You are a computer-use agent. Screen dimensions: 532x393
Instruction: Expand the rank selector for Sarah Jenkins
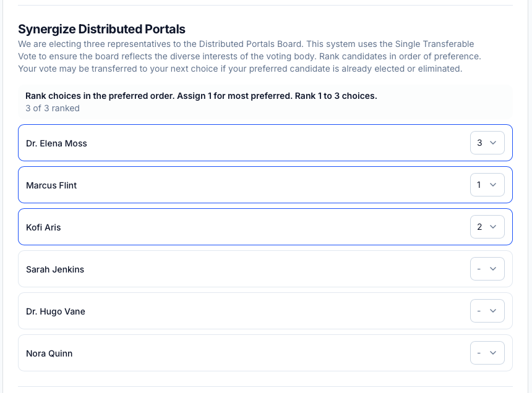(487, 269)
